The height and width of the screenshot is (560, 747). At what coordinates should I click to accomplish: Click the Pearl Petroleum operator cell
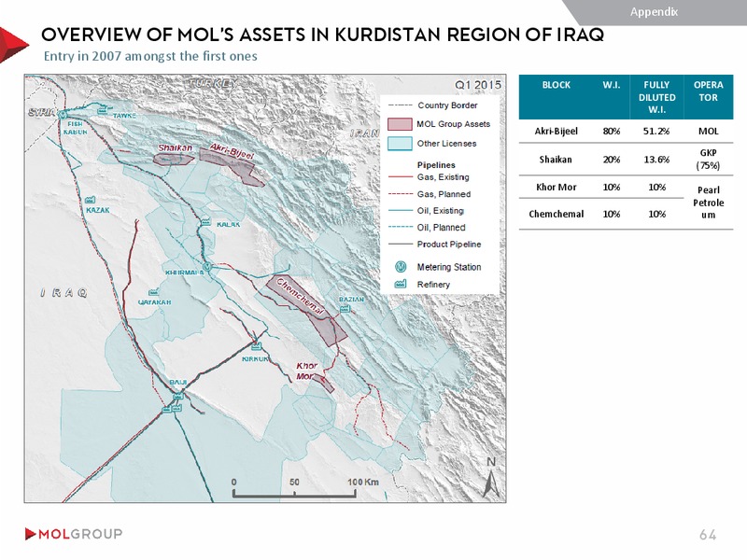pyautogui.click(x=709, y=203)
